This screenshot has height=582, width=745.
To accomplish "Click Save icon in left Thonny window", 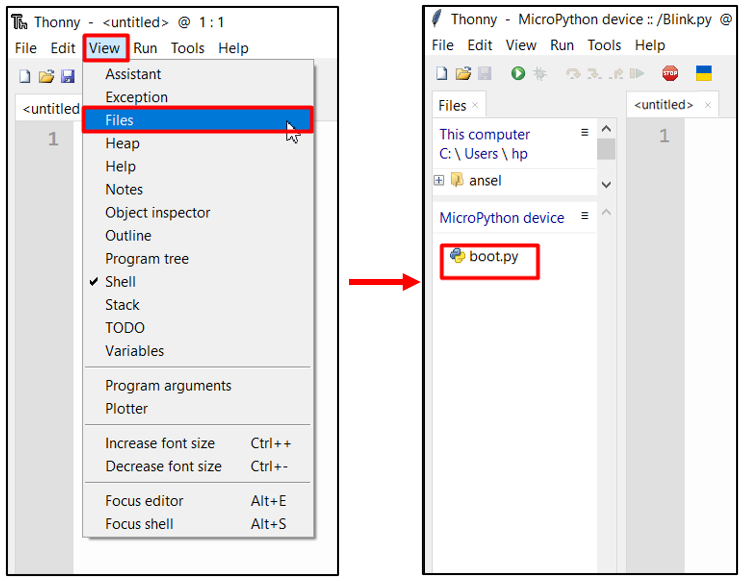I will click(67, 76).
